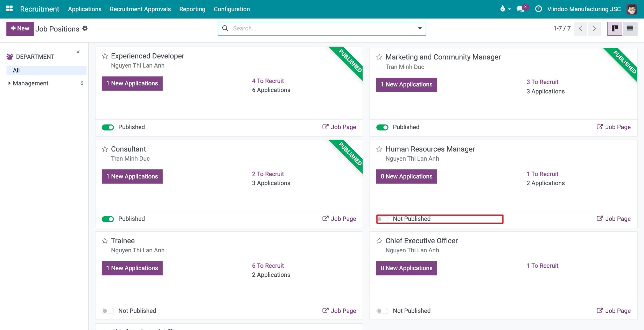Image resolution: width=644 pixels, height=330 pixels.
Task: Publish the Human Resources Manager job
Action: pos(382,219)
